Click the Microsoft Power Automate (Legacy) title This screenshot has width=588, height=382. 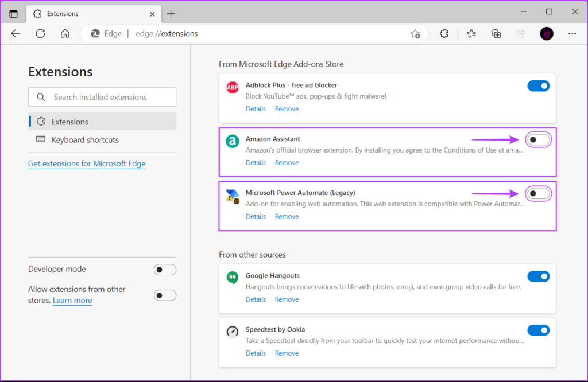click(300, 193)
